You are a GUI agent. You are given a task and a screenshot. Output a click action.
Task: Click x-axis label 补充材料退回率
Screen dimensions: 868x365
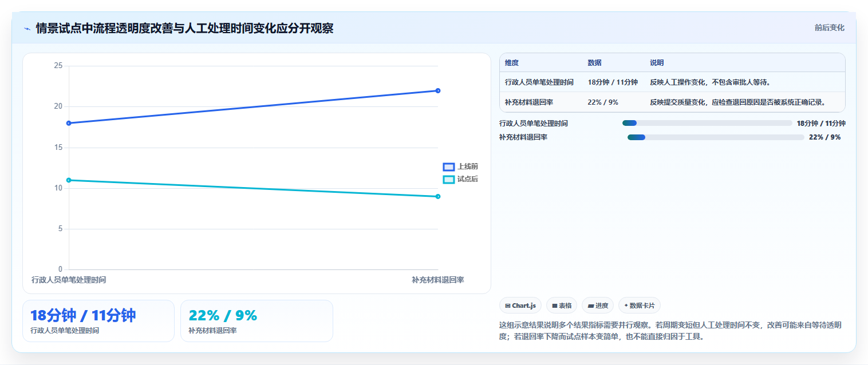[438, 280]
